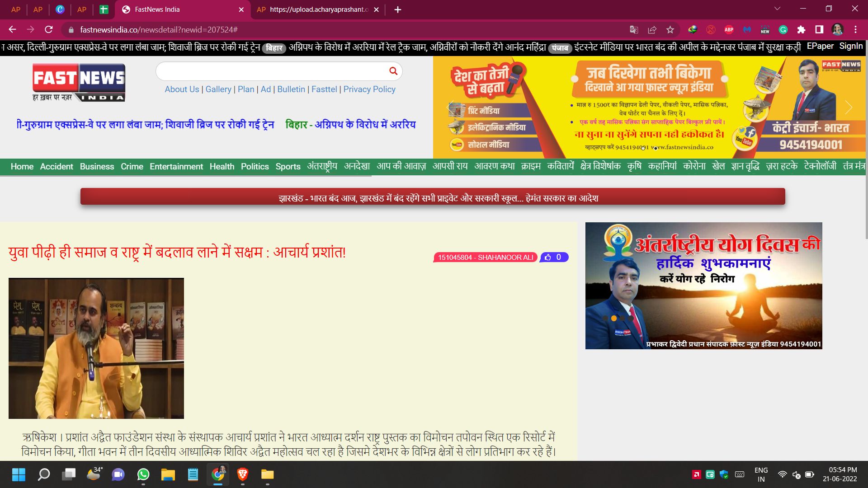Open the Google Translate icon in address bar
The image size is (868, 488).
tap(634, 30)
